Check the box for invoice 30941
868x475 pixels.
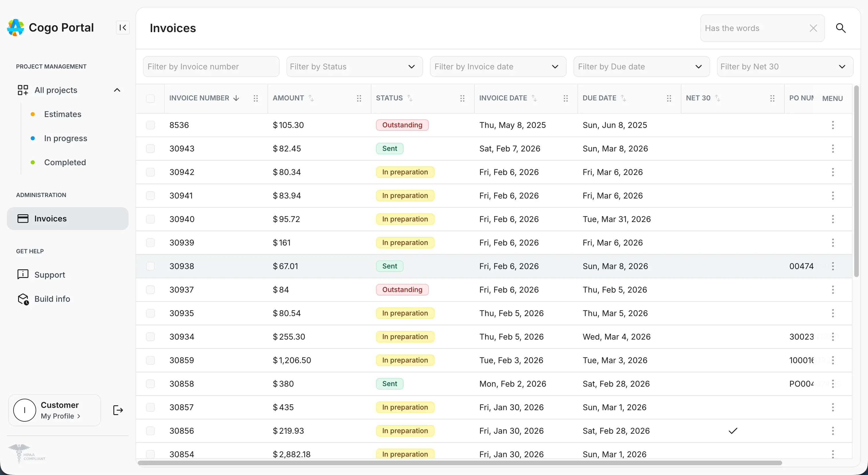[x=150, y=196]
